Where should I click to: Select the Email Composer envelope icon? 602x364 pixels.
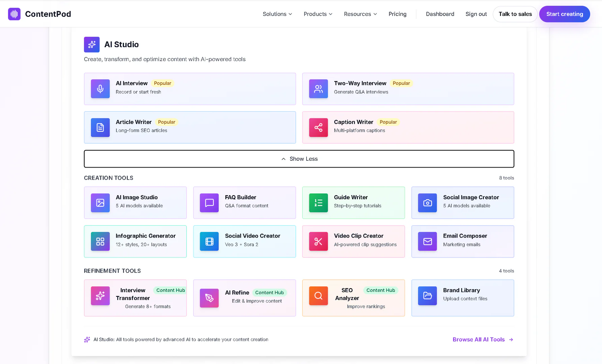tap(427, 241)
